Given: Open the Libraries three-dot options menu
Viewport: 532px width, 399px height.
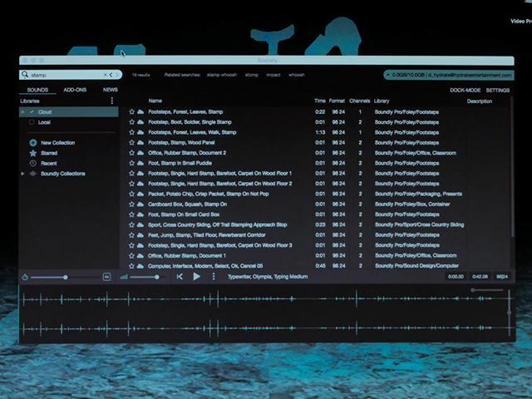Looking at the screenshot, I should click(112, 101).
